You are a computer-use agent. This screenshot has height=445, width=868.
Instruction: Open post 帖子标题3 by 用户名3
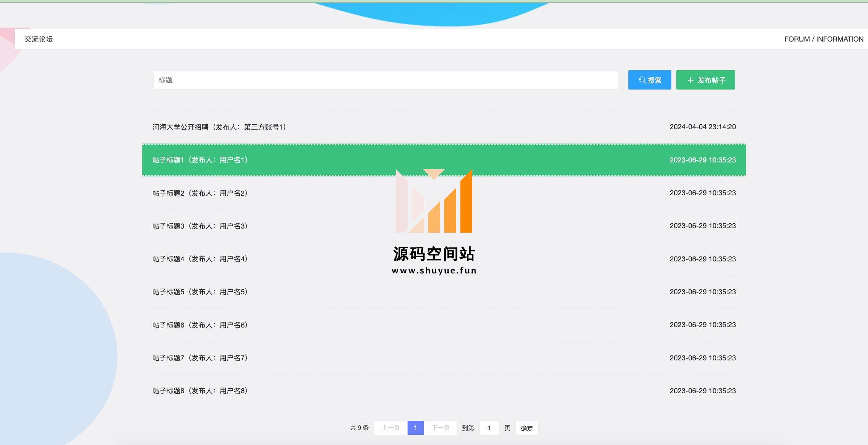[444, 226]
